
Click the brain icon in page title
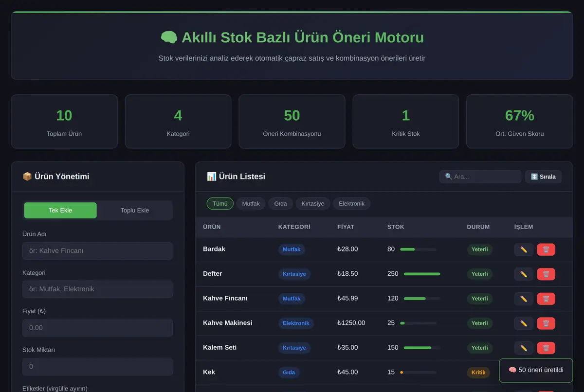(169, 37)
